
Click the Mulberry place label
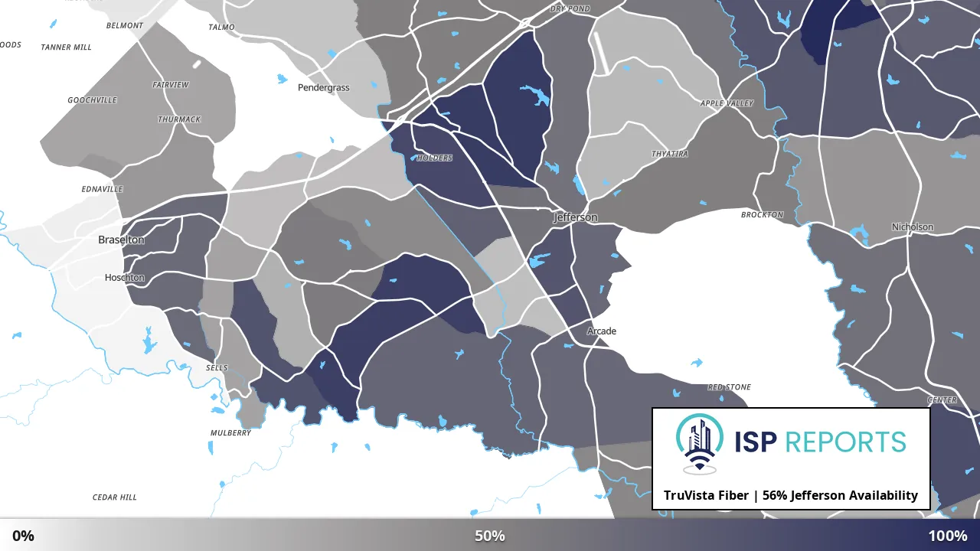[x=230, y=432]
